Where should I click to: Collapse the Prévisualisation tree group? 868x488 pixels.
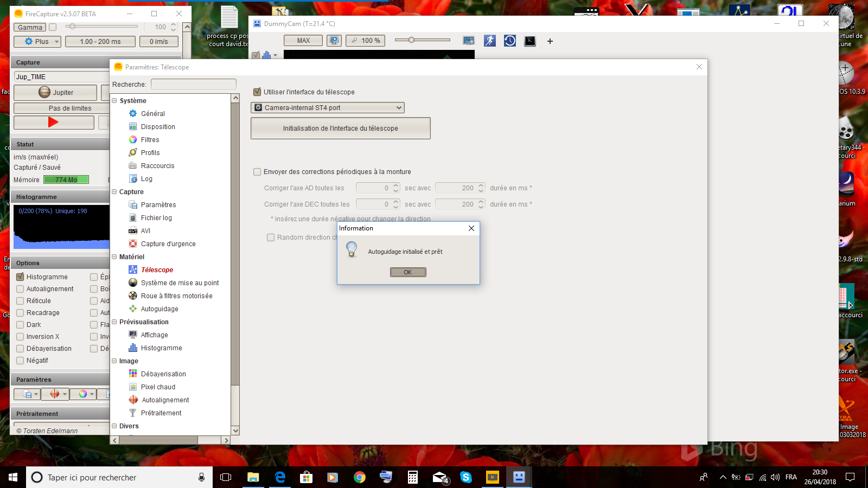[114, 322]
